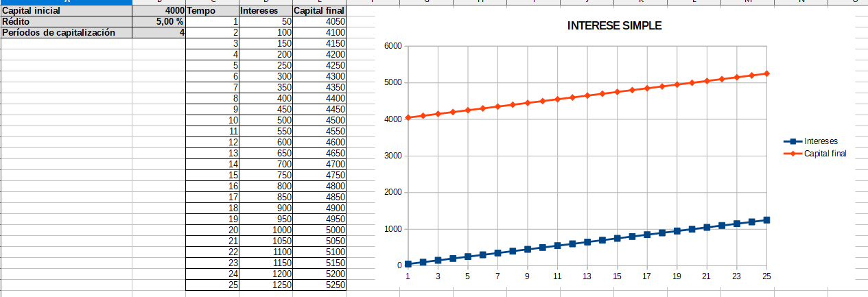The width and height of the screenshot is (868, 297).
Task: Select the 'Capital final' table header cell
Action: [x=319, y=11]
